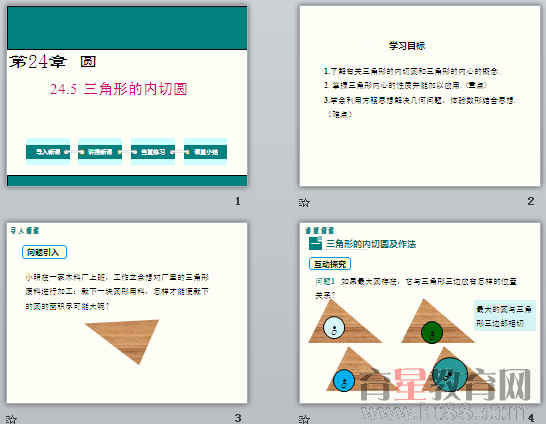Viewport: 546px width, 424px height.
Task: Click the slide number 2 label
Action: [531, 201]
